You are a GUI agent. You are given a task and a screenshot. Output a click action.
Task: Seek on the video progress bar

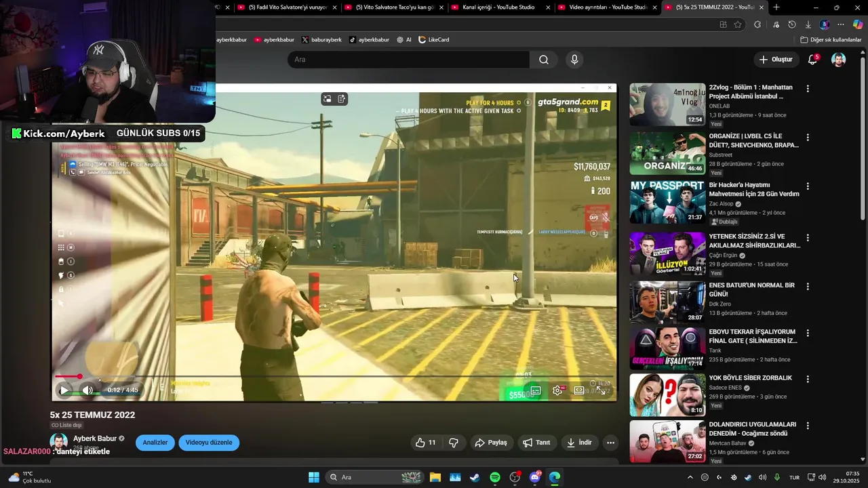pyautogui.click(x=334, y=376)
